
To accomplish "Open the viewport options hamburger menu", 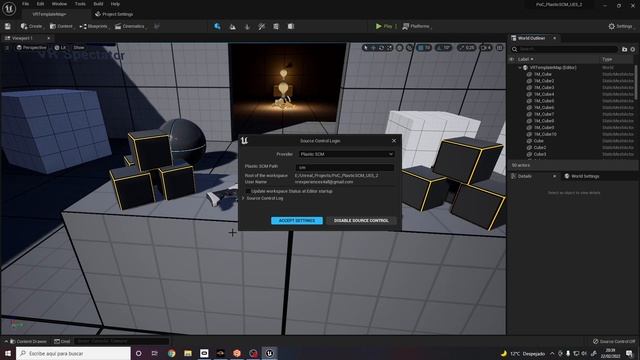I will tap(7, 48).
